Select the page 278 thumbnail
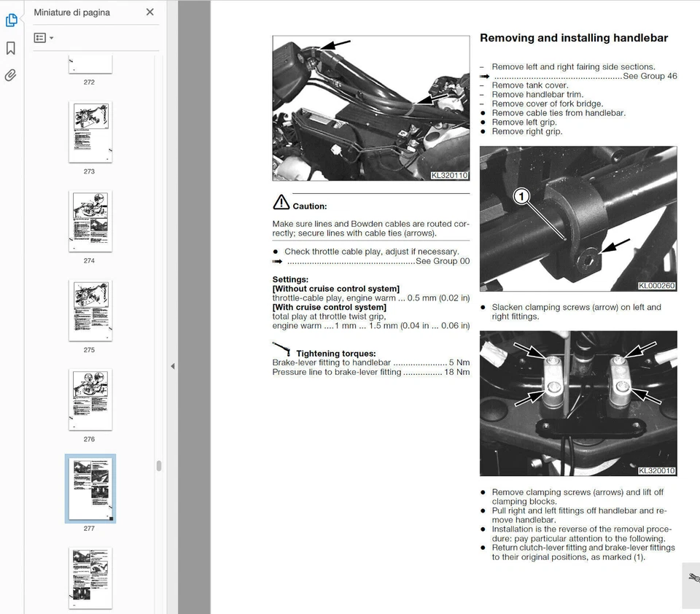 coord(90,578)
